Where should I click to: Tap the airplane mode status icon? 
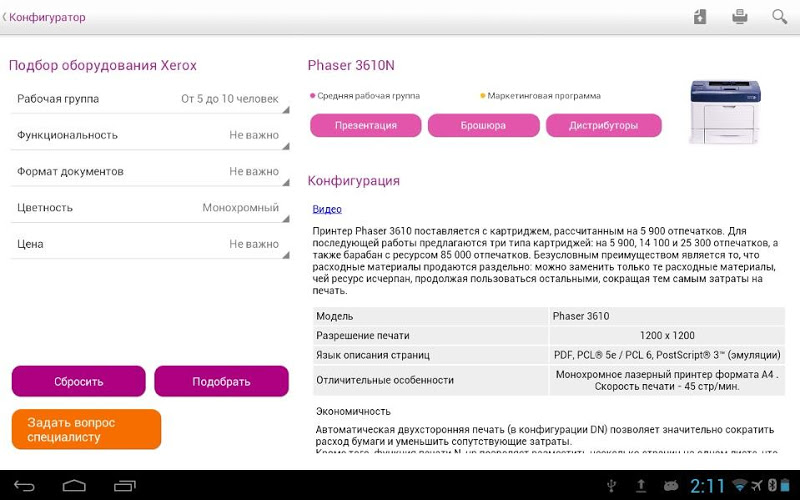click(757, 485)
